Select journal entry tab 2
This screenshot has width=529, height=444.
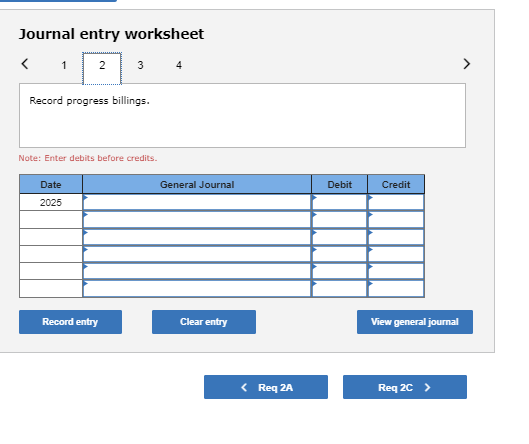pyautogui.click(x=102, y=68)
